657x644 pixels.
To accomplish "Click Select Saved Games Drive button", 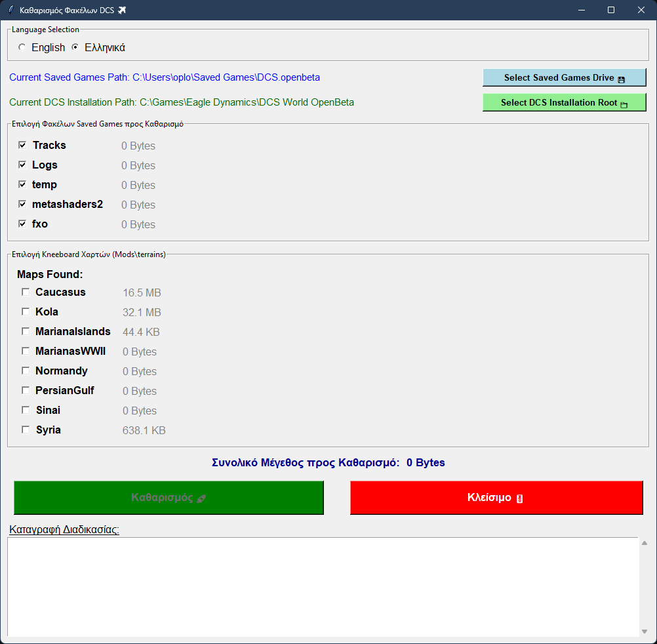I will click(564, 78).
